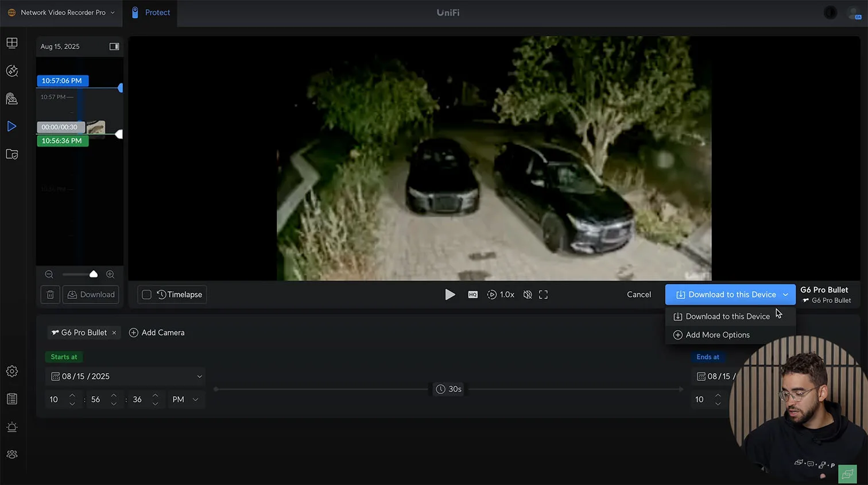
Task: Increase the start hour value
Action: tap(72, 395)
